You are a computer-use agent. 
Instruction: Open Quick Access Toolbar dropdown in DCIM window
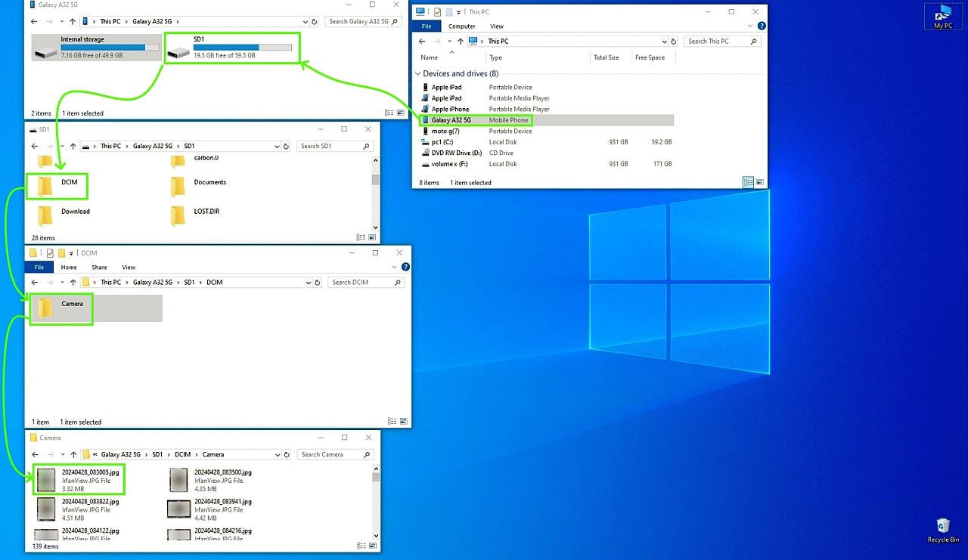tap(71, 253)
